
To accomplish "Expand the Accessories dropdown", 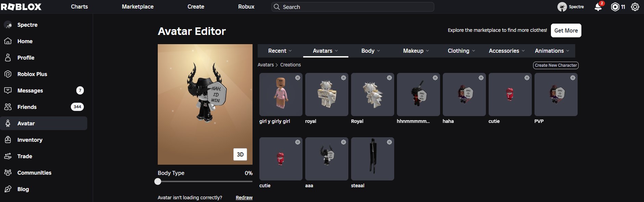I will click(507, 51).
